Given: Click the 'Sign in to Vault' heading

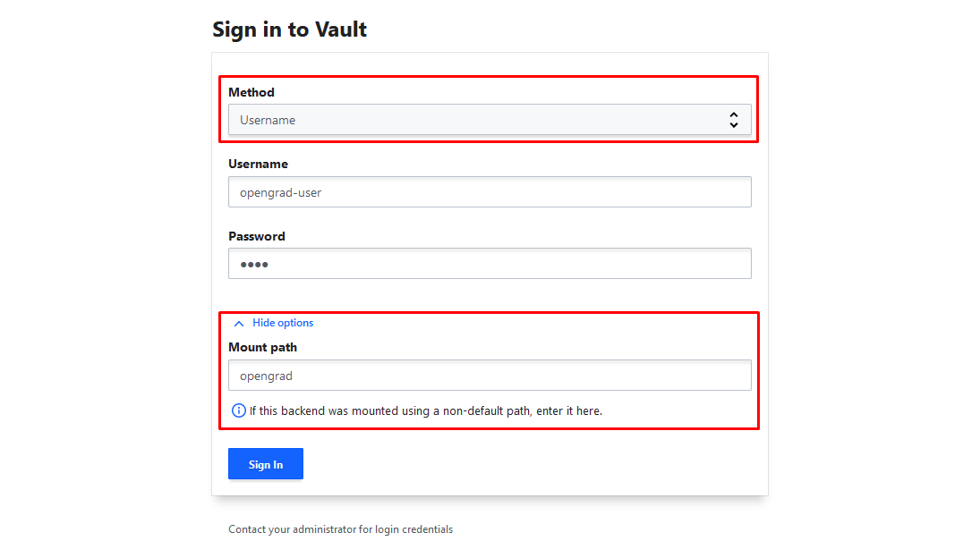Looking at the screenshot, I should (x=289, y=29).
